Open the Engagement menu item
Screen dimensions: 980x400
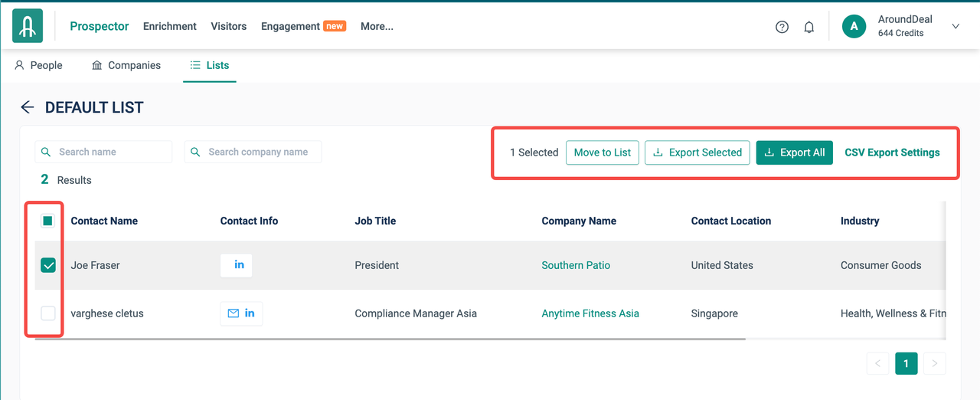click(x=290, y=26)
